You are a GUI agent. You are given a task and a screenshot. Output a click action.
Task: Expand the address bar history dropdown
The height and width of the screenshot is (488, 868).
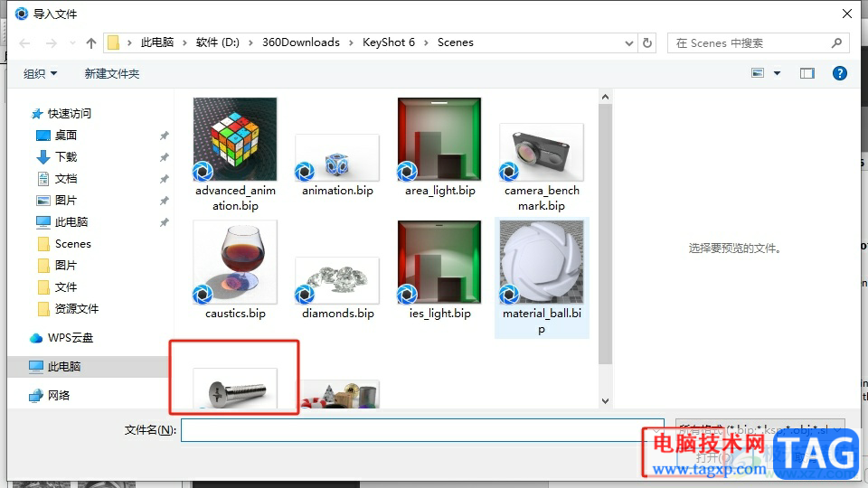point(629,43)
